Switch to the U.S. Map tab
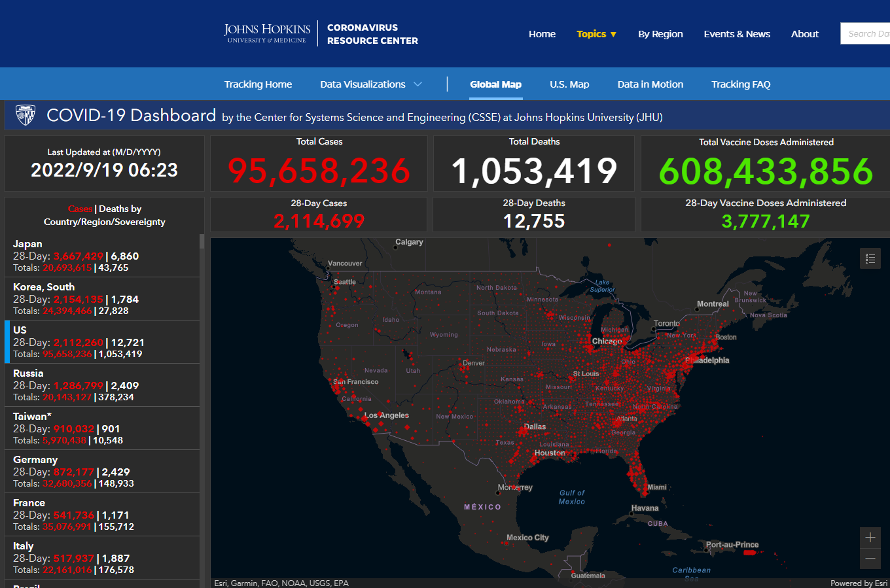 coord(569,84)
